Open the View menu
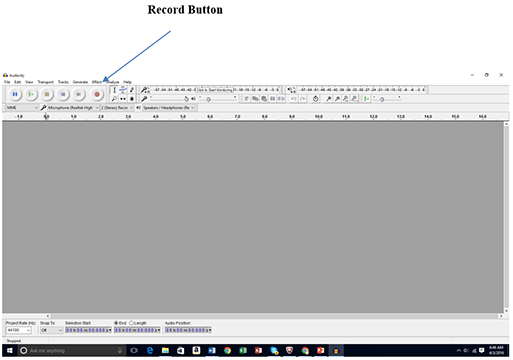This screenshot has height=360, width=513. pyautogui.click(x=29, y=82)
